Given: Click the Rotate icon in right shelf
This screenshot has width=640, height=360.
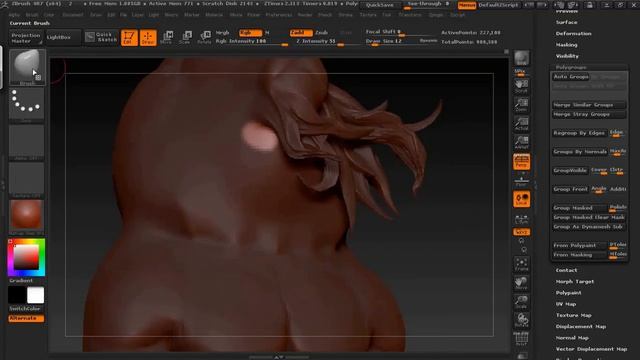Looking at the screenshot, I should click(521, 321).
